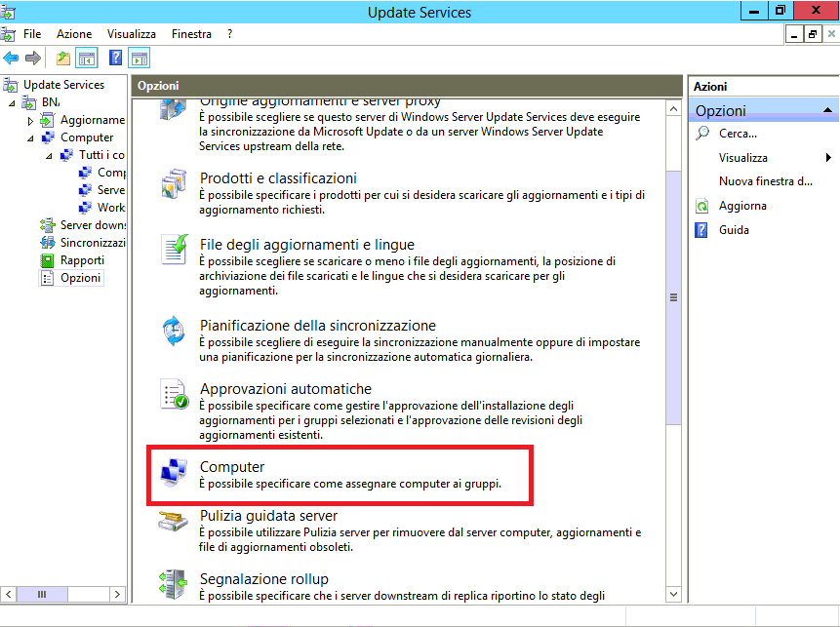Collapse the BN server tree node
The image size is (840, 627).
tap(12, 102)
